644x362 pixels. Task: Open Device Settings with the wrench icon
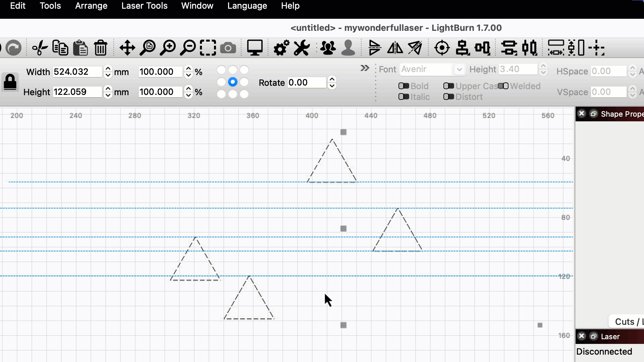(x=301, y=48)
